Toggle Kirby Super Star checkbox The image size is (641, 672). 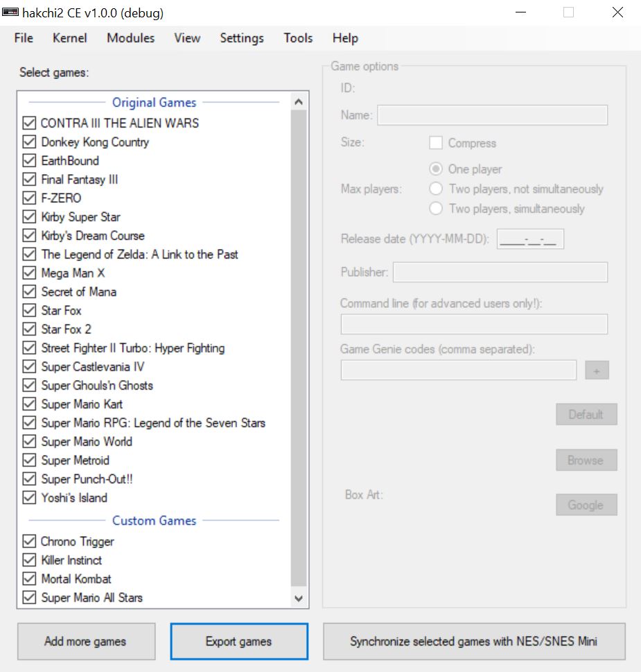coord(29,217)
